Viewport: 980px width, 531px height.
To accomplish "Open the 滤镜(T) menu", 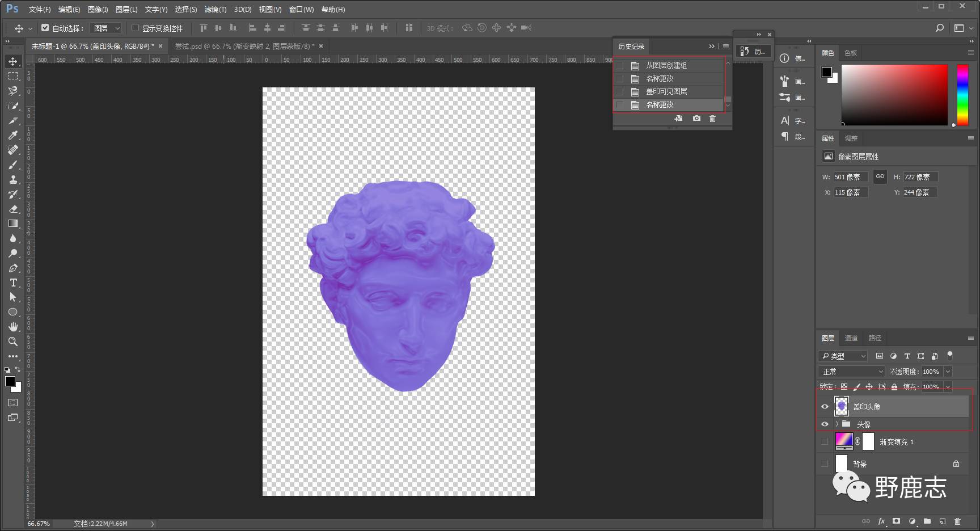I will click(215, 10).
